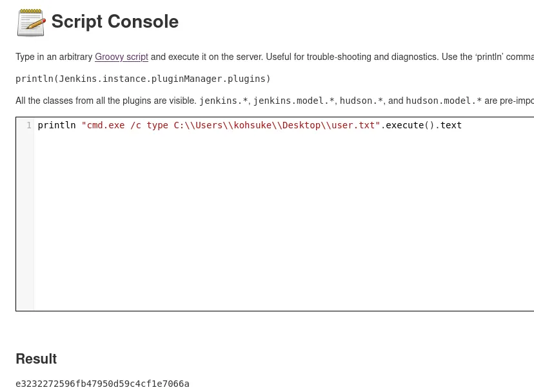Image resolution: width=534 pixels, height=392 pixels.
Task: Click the Script Console page heading
Action: pyautogui.click(x=115, y=21)
